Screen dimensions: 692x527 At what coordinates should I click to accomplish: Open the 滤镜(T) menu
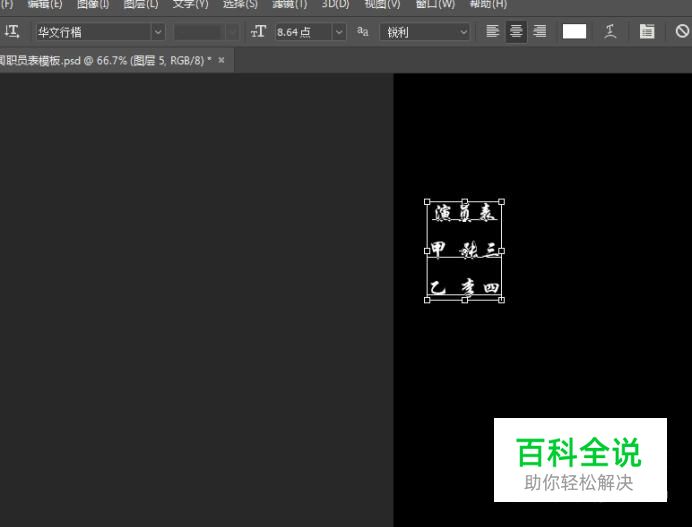coord(290,4)
